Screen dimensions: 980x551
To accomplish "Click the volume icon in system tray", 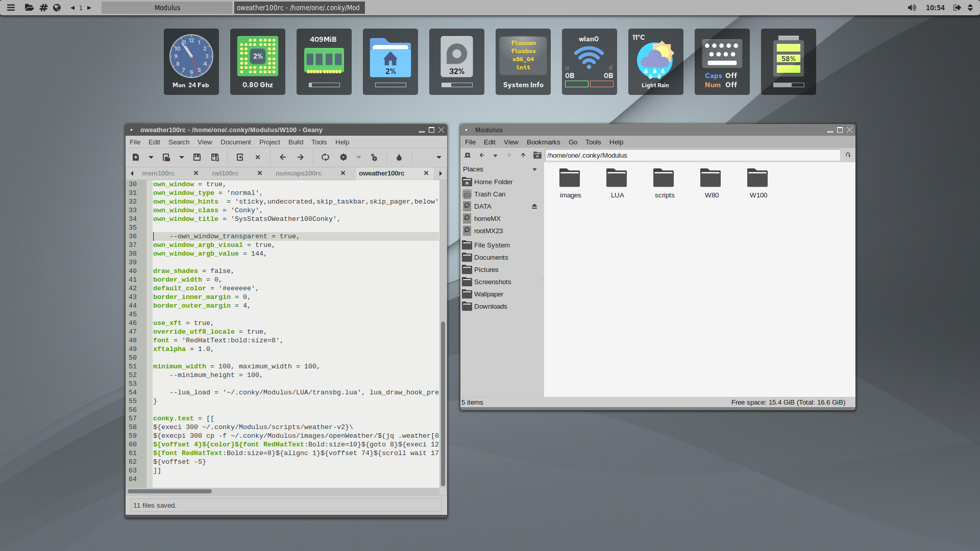I will (912, 8).
